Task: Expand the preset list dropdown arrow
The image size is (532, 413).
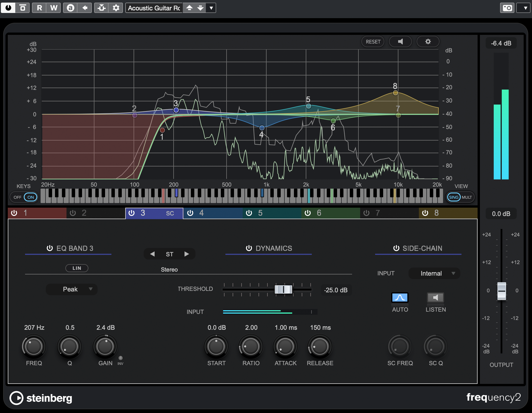Action: click(x=211, y=8)
